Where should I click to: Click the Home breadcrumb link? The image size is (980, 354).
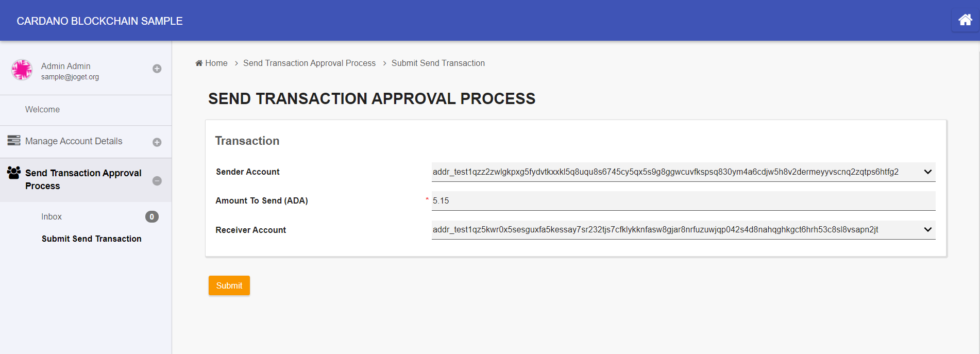click(x=216, y=63)
